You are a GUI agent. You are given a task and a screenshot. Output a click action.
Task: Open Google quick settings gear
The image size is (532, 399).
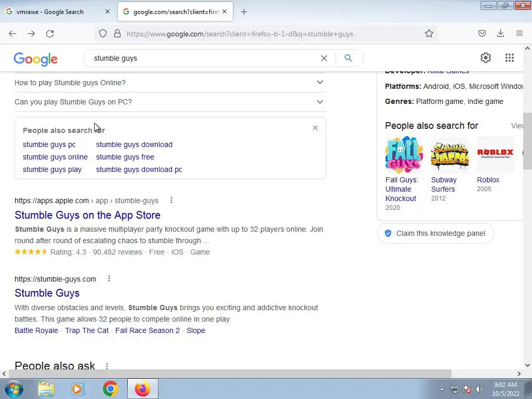click(x=486, y=58)
